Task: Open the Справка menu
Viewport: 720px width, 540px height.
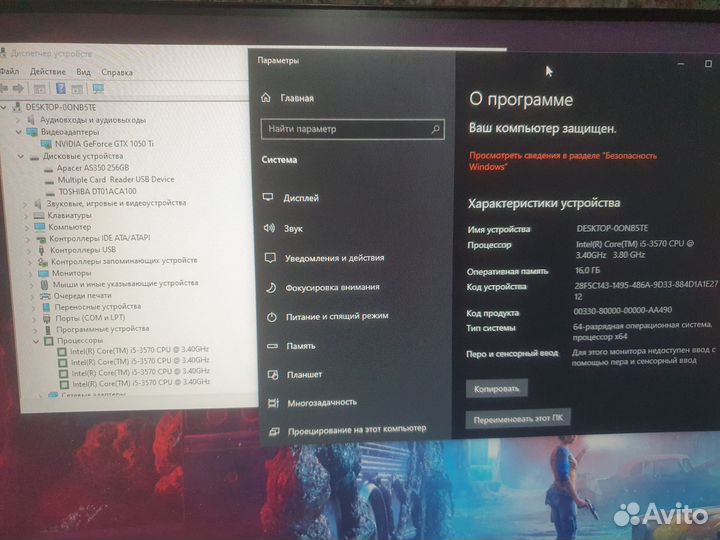Action: tap(117, 73)
